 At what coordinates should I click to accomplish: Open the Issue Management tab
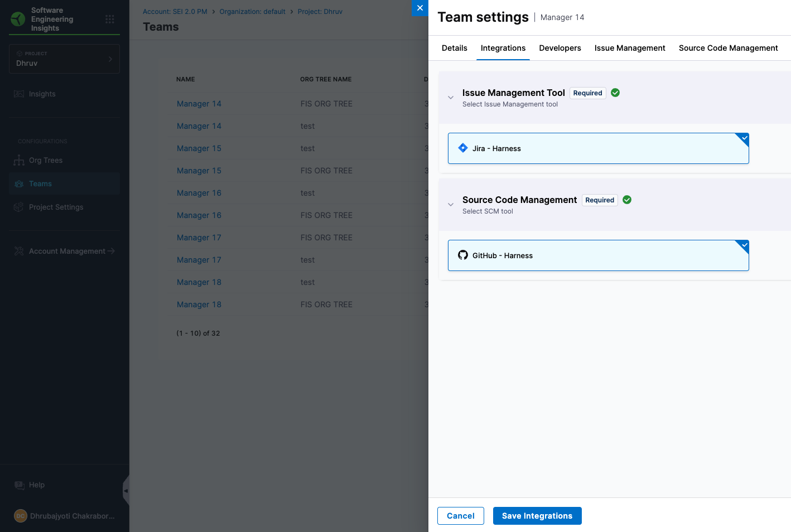tap(630, 48)
